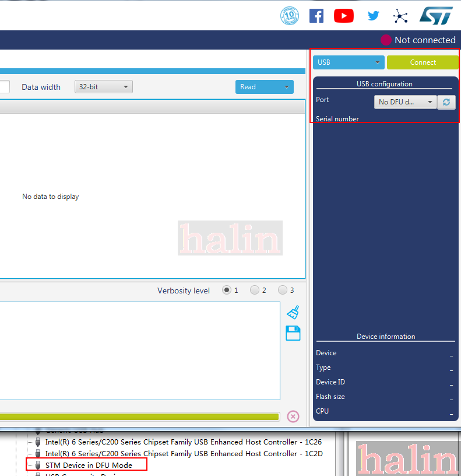
Task: Cancel progress with the X icon
Action: point(293,416)
